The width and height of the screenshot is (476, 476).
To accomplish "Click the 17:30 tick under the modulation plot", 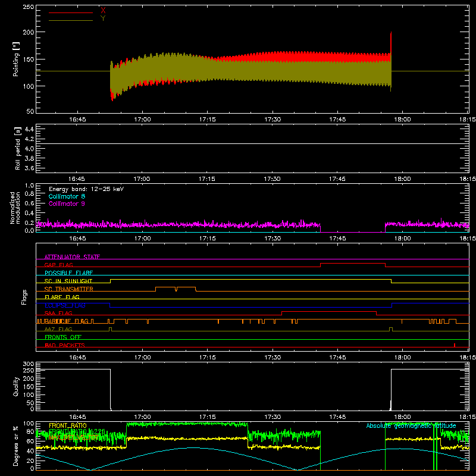I will point(273,239).
